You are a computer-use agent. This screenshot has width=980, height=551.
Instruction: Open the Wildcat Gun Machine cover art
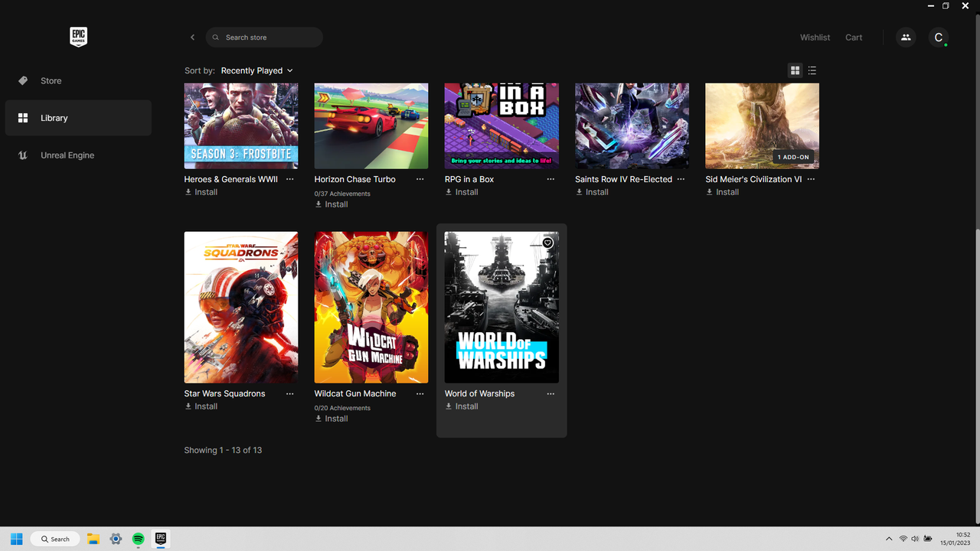pyautogui.click(x=371, y=308)
